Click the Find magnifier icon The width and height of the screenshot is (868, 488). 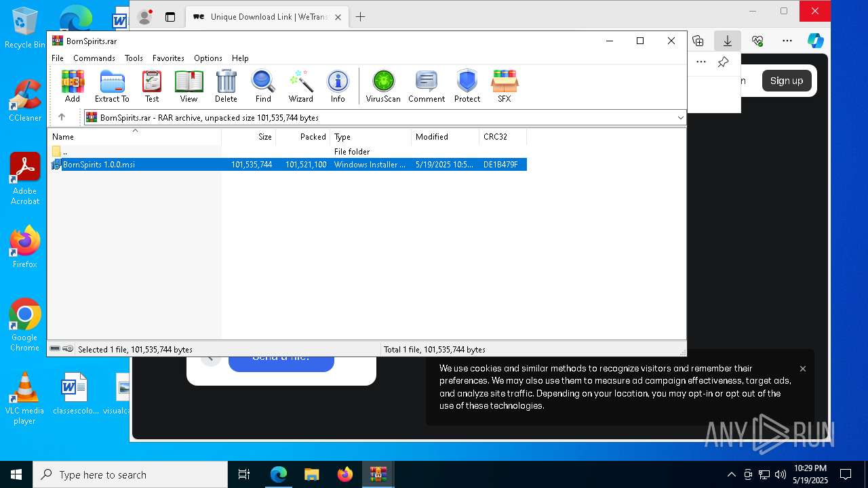[x=263, y=86]
